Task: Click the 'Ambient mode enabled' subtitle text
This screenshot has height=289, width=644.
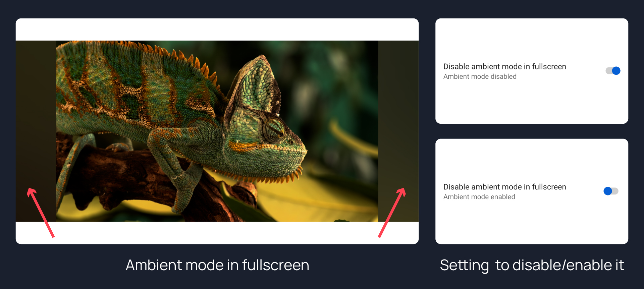Action: [x=479, y=197]
